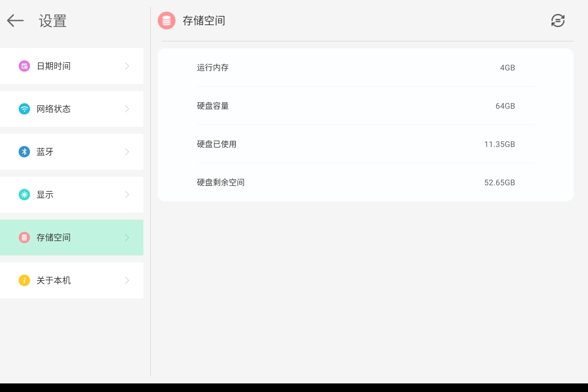The image size is (588, 392).
Task: Expand the chevron on the 蓝牙 row
Action: pyautogui.click(x=127, y=152)
